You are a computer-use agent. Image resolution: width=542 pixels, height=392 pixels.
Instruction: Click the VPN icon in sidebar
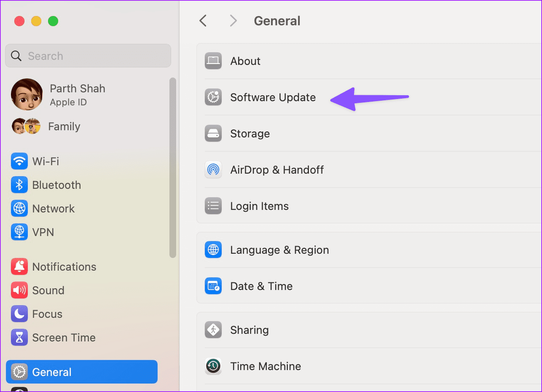tap(19, 232)
